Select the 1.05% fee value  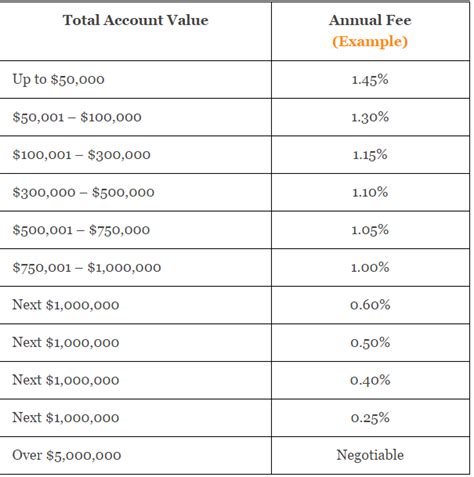click(370, 230)
